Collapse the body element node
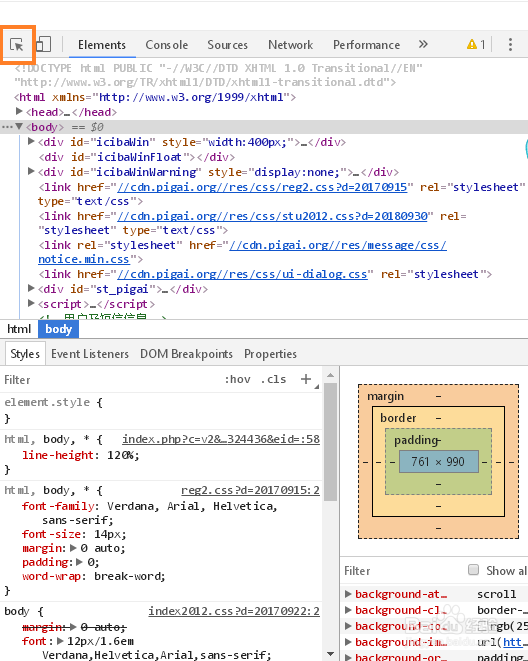This screenshot has height=661, width=528. (19, 126)
